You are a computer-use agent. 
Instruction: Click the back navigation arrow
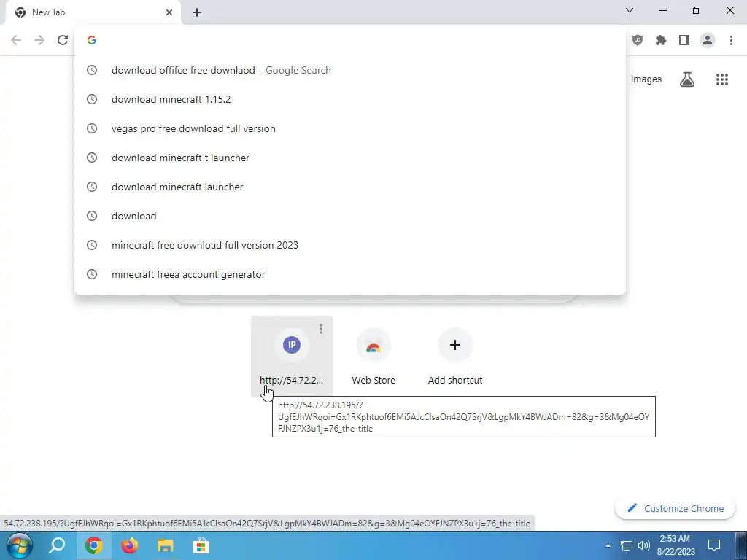coord(16,40)
